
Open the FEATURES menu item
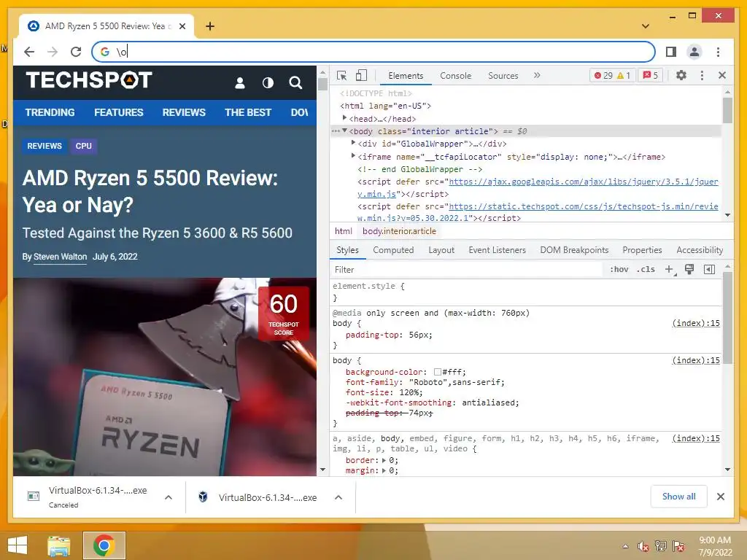pos(119,112)
